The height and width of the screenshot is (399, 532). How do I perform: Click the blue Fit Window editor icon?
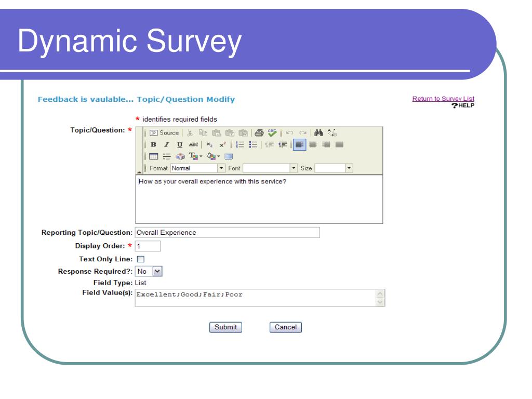pos(229,156)
